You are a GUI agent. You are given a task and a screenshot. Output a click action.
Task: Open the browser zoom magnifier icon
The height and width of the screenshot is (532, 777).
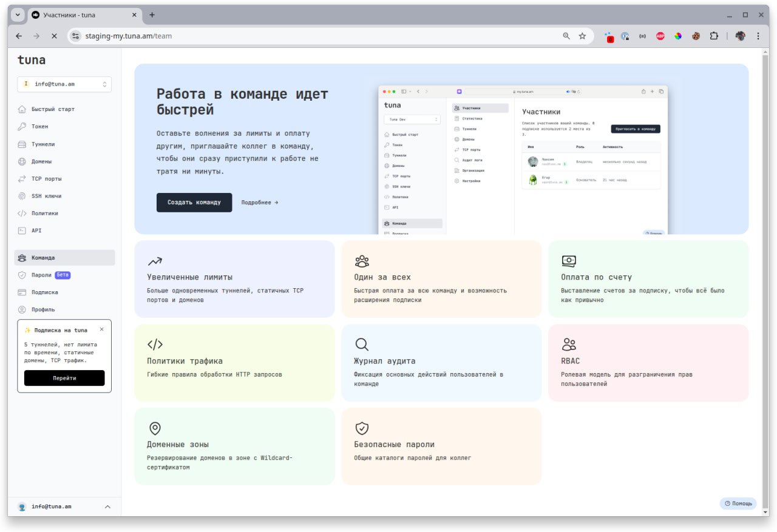click(566, 36)
